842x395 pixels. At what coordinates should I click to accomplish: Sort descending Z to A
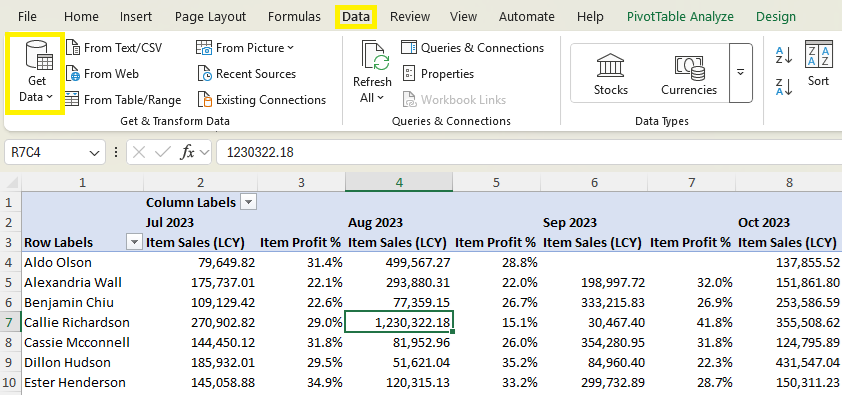tap(784, 87)
